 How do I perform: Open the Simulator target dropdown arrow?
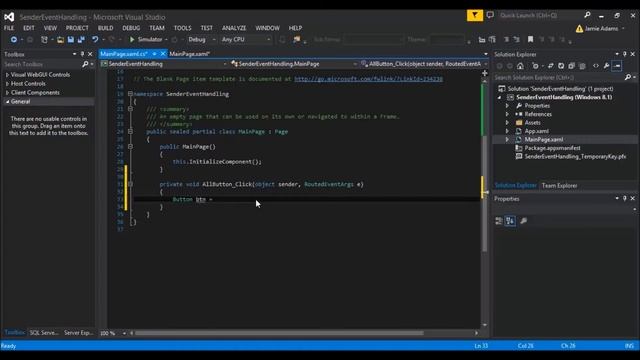point(166,40)
